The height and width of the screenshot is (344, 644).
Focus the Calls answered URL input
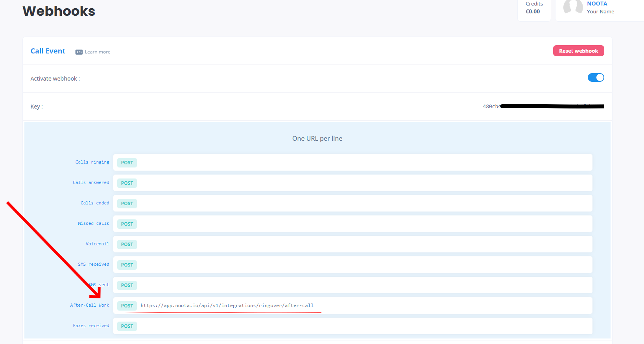click(x=362, y=183)
